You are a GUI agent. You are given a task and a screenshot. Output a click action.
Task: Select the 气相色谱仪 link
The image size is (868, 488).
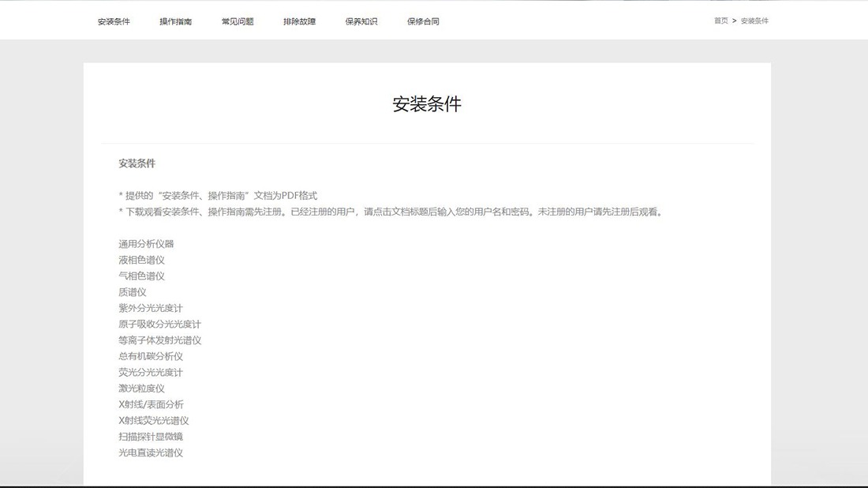click(142, 276)
